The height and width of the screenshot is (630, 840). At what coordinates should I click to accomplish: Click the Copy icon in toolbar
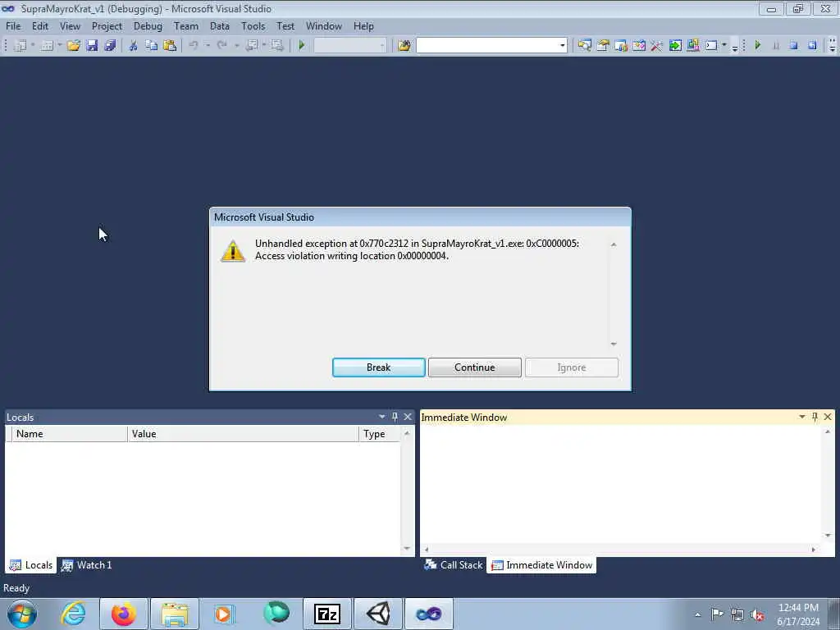[152, 46]
